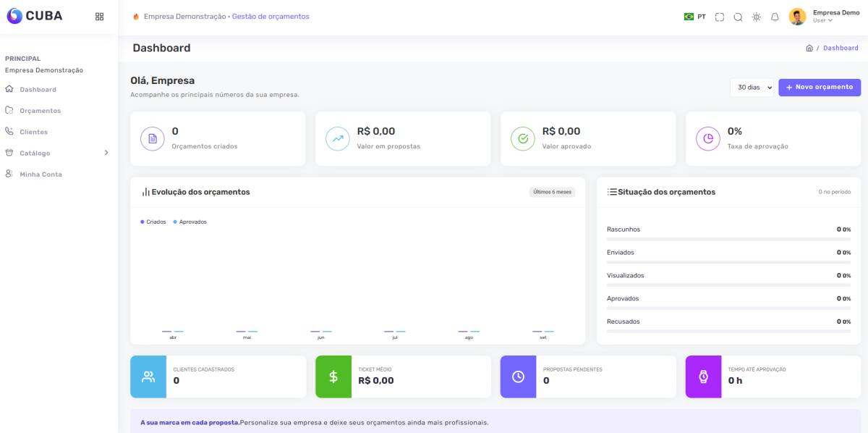Screen dimensions: 868x433
Task: Click the Enviados progress bar
Action: pyautogui.click(x=728, y=262)
